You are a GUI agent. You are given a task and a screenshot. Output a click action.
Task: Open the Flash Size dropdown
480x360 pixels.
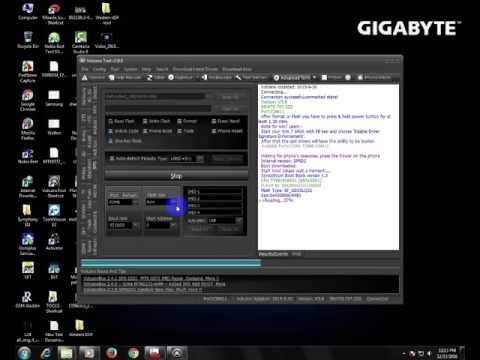(x=161, y=202)
